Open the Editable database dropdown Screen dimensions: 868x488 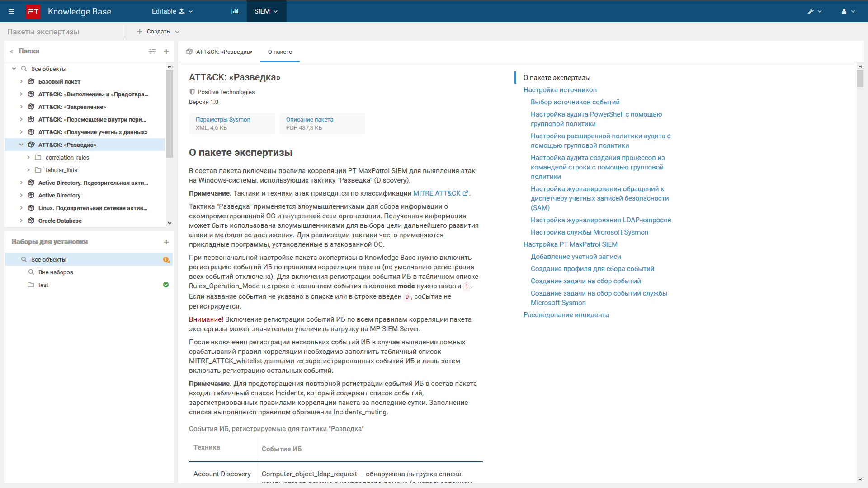click(172, 11)
